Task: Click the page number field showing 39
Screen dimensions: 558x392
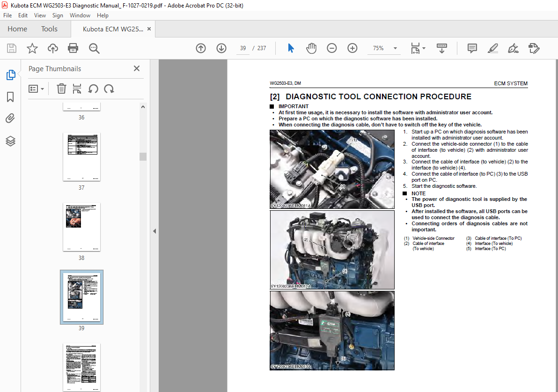Action: coord(242,48)
